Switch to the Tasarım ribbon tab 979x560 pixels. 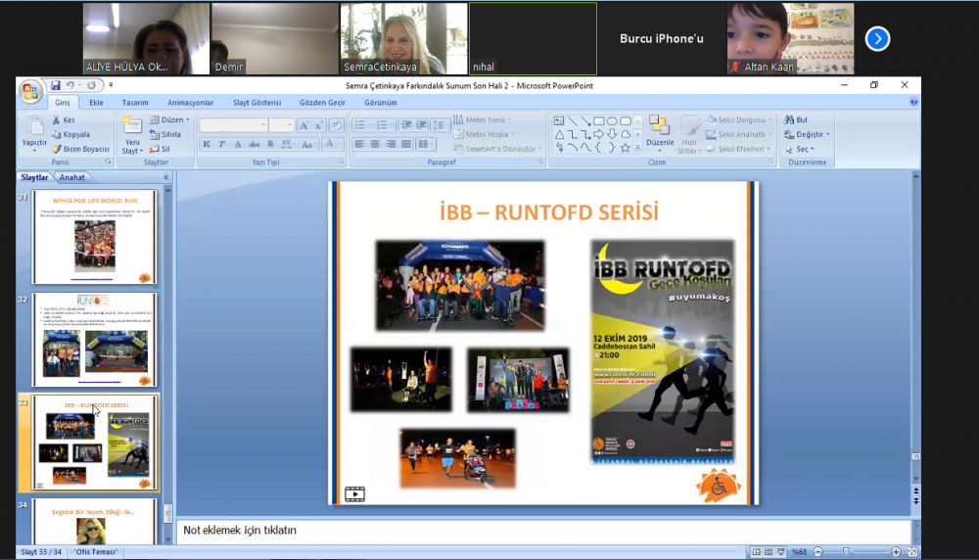click(x=135, y=103)
